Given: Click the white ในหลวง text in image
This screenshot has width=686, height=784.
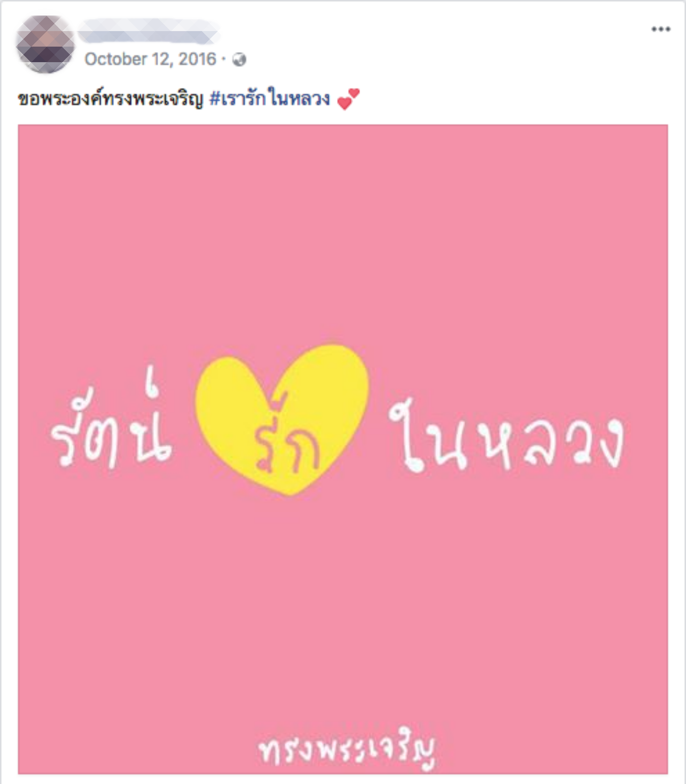Looking at the screenshot, I should [506, 435].
